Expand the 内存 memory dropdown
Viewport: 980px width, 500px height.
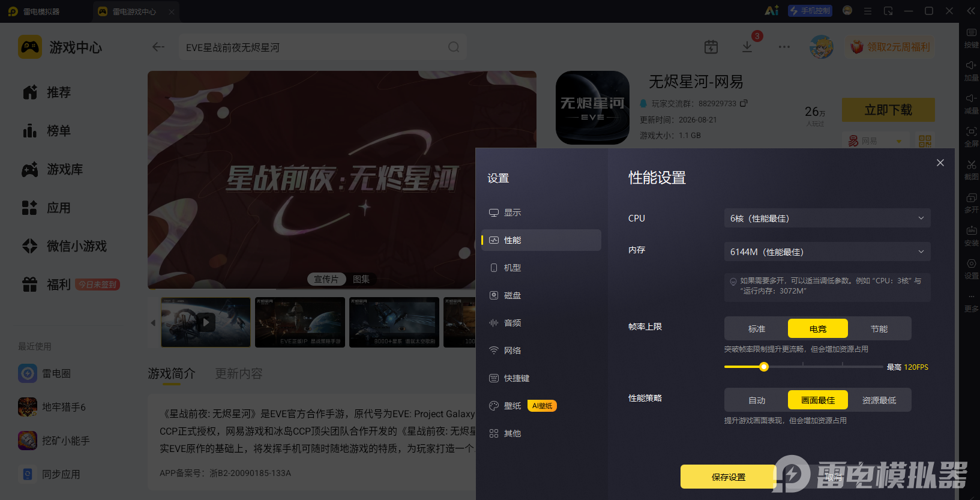tap(828, 252)
